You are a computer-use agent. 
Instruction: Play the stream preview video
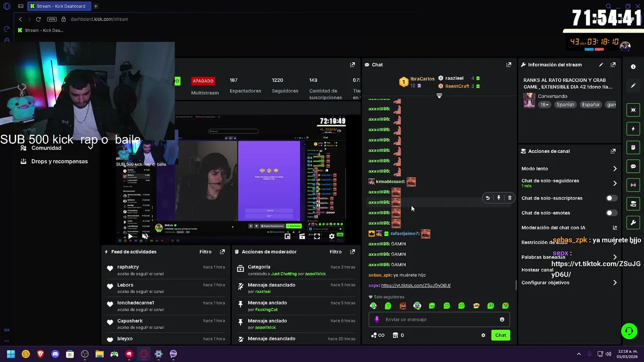tap(130, 236)
